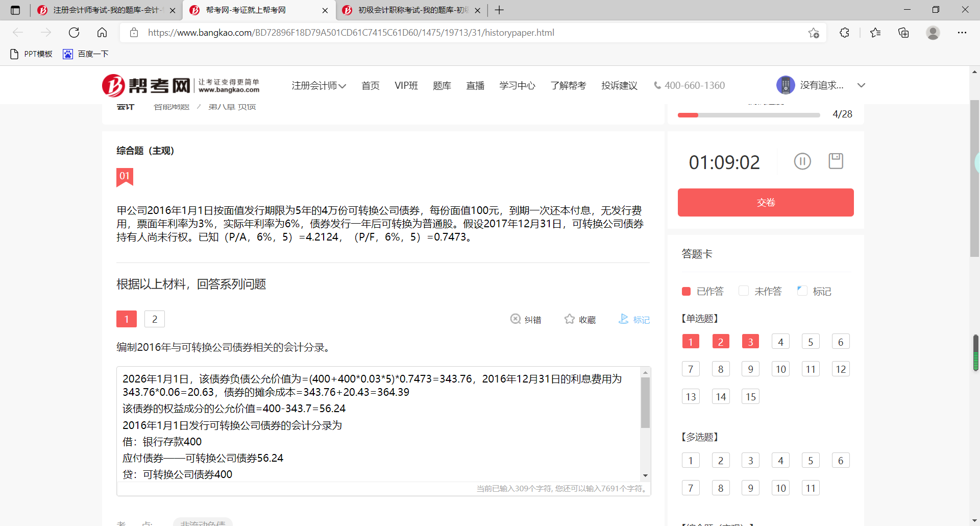Click the red 交卷 submit button
980x526 pixels.
click(765, 202)
